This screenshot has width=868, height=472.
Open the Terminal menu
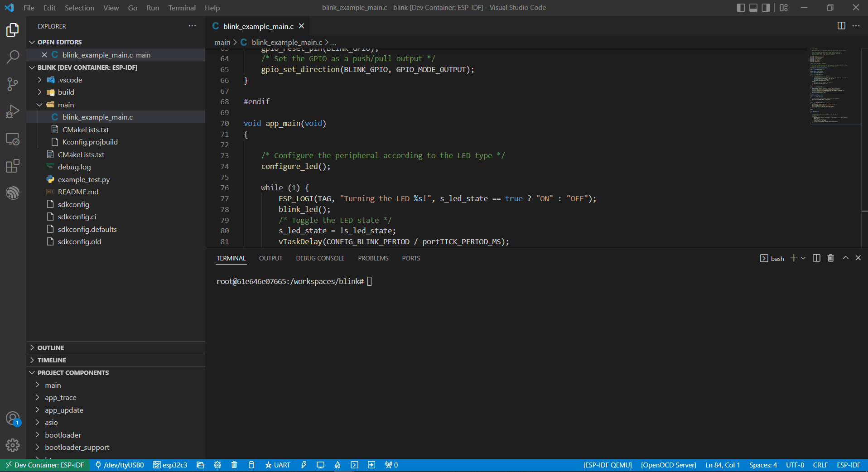point(182,8)
